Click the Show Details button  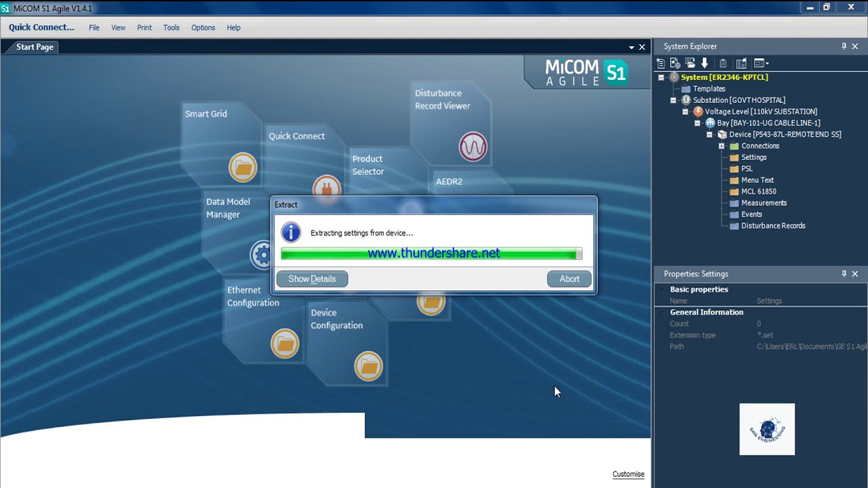coord(312,279)
